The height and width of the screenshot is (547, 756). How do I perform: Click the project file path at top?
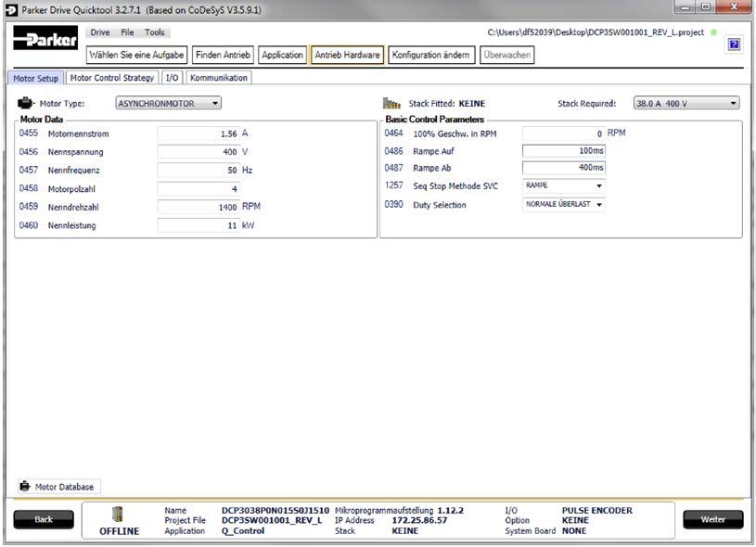point(596,32)
